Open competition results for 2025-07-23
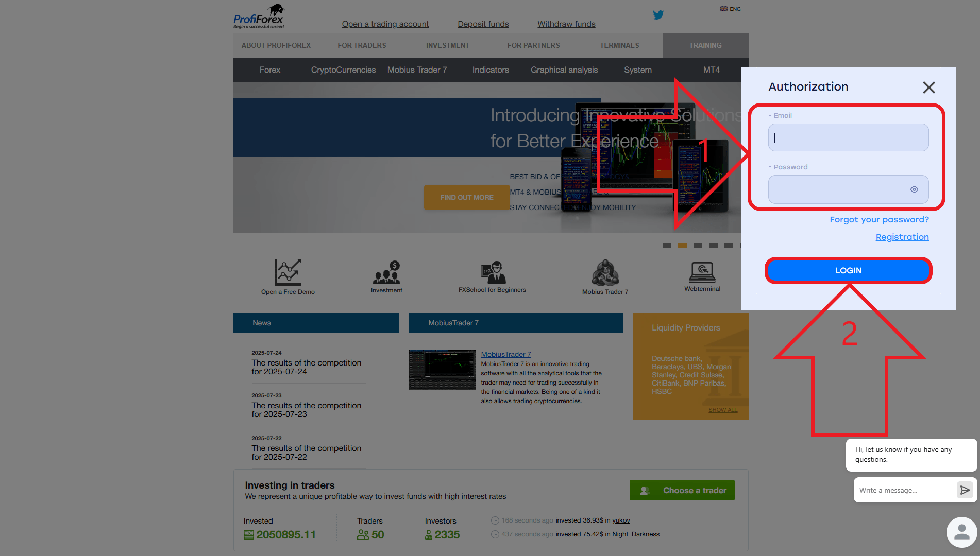Image resolution: width=980 pixels, height=556 pixels. point(306,410)
